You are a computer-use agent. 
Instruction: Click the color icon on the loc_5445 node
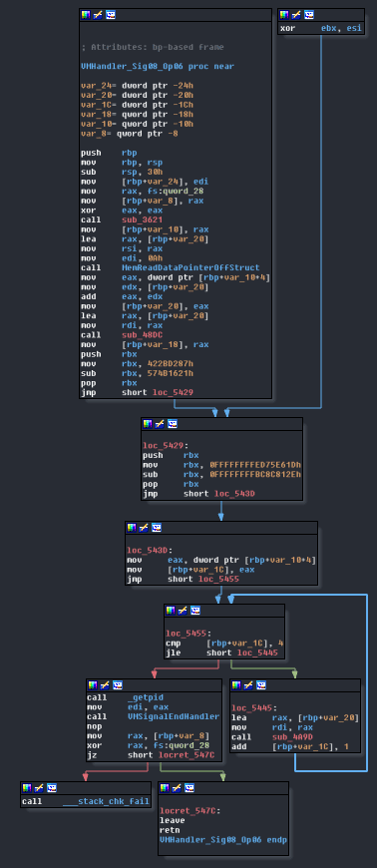236,685
